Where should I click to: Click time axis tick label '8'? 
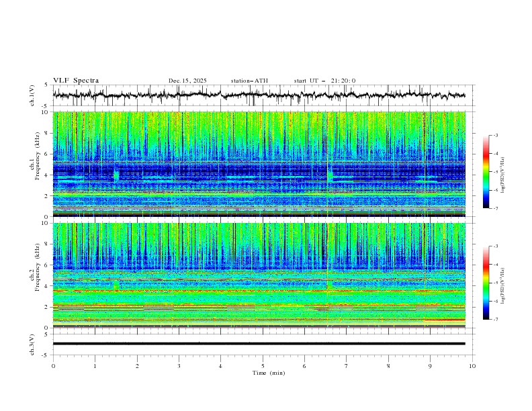[x=388, y=366]
